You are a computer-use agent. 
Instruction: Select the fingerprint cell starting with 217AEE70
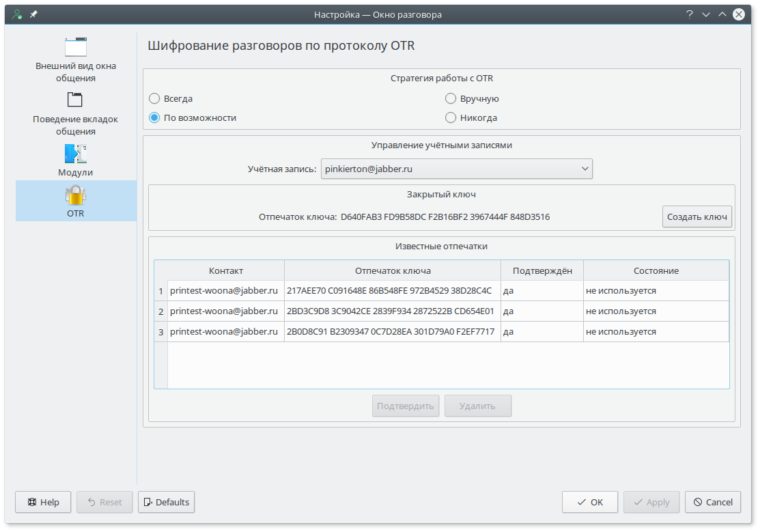[393, 291]
